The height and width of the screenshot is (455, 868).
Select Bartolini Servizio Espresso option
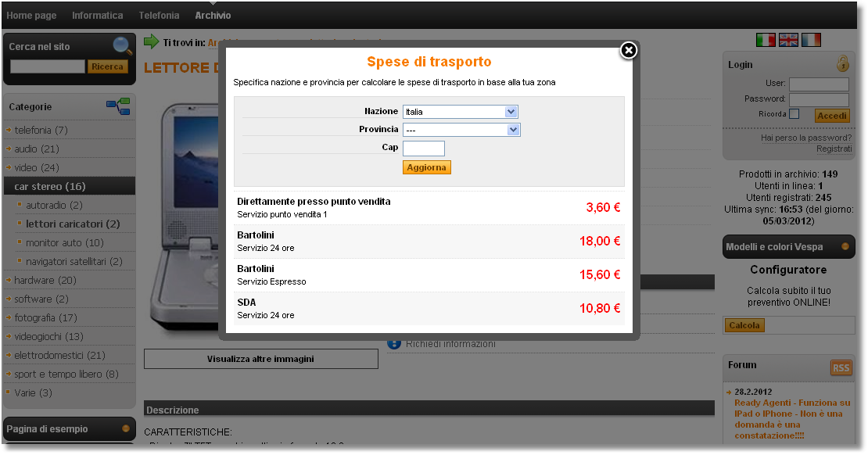click(x=429, y=275)
